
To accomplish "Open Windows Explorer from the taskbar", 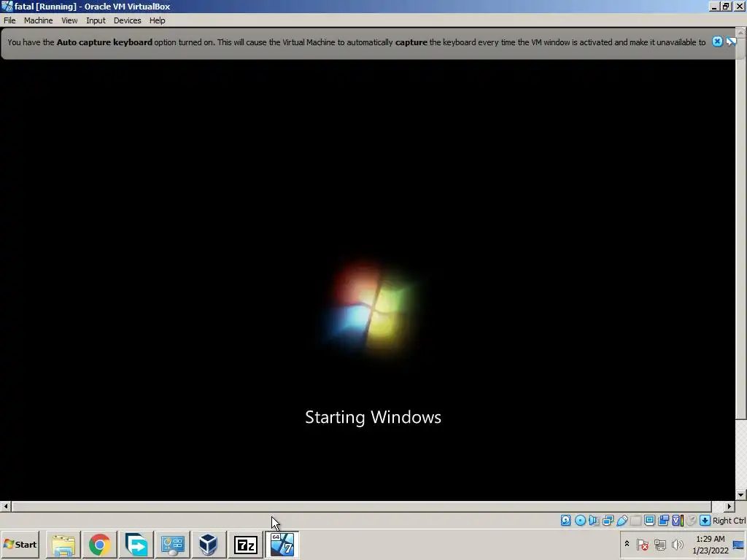I will point(63,544).
